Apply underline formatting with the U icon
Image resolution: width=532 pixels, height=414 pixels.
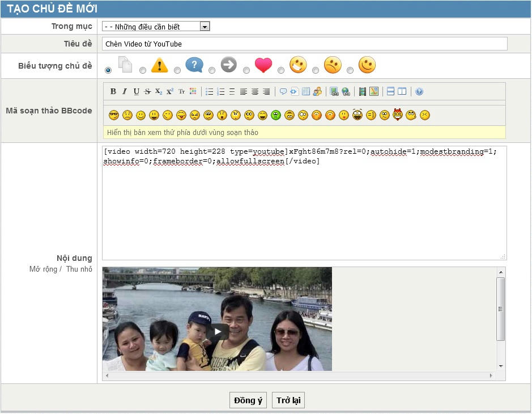pos(137,91)
